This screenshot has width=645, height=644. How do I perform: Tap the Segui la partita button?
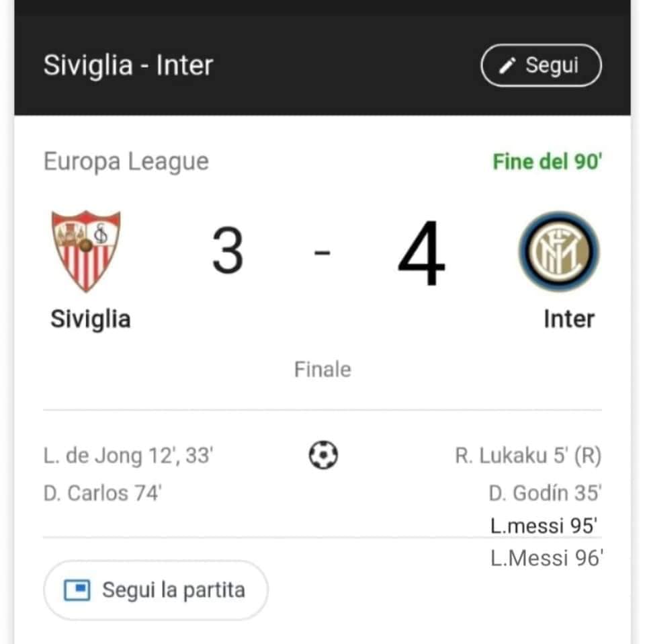[156, 591]
